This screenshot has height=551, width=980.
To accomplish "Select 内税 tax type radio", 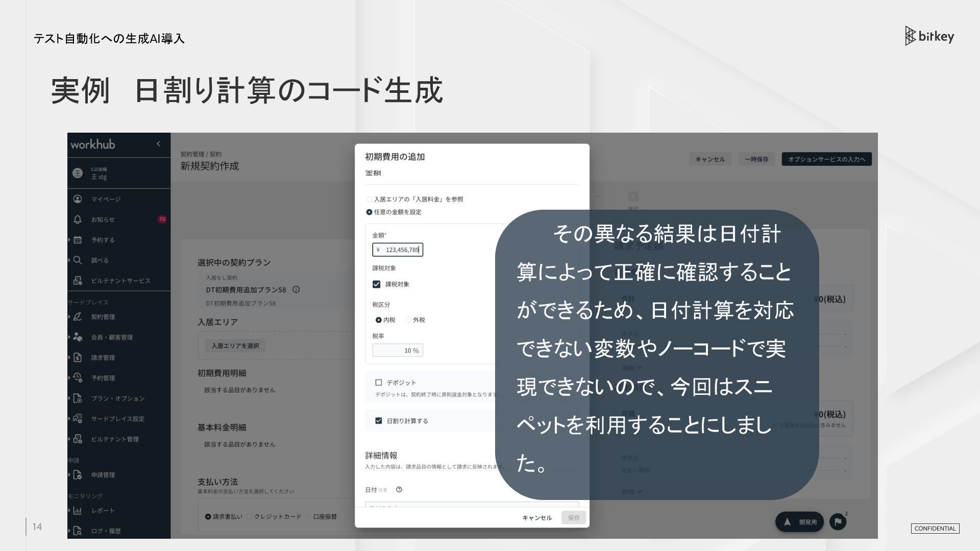I will 379,320.
